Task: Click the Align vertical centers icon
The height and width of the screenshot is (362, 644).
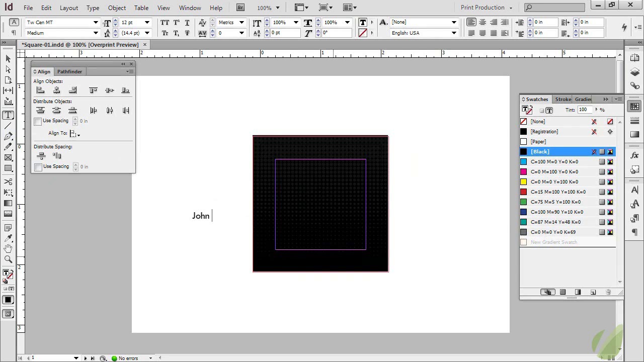Action: pyautogui.click(x=110, y=90)
